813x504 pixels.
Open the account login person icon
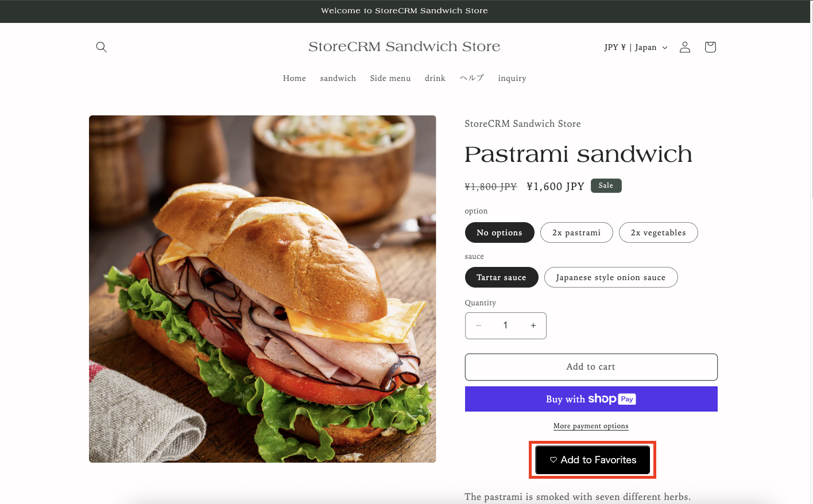click(x=685, y=47)
